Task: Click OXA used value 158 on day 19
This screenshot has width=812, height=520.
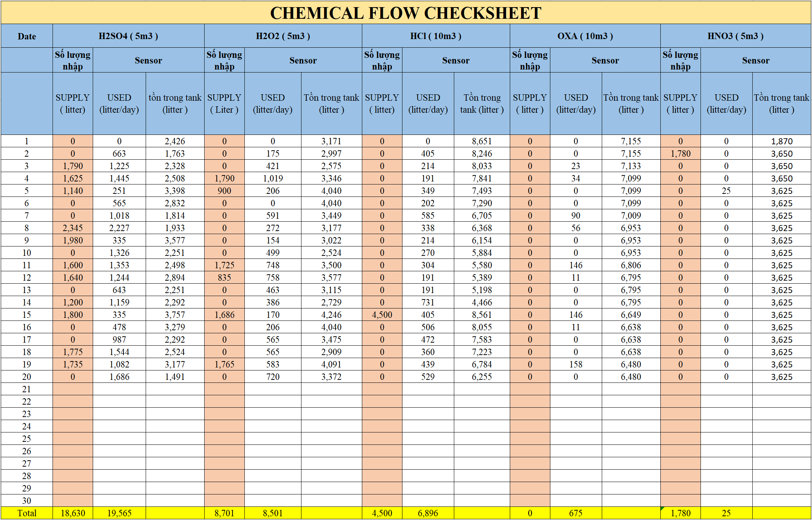Action: coord(576,364)
